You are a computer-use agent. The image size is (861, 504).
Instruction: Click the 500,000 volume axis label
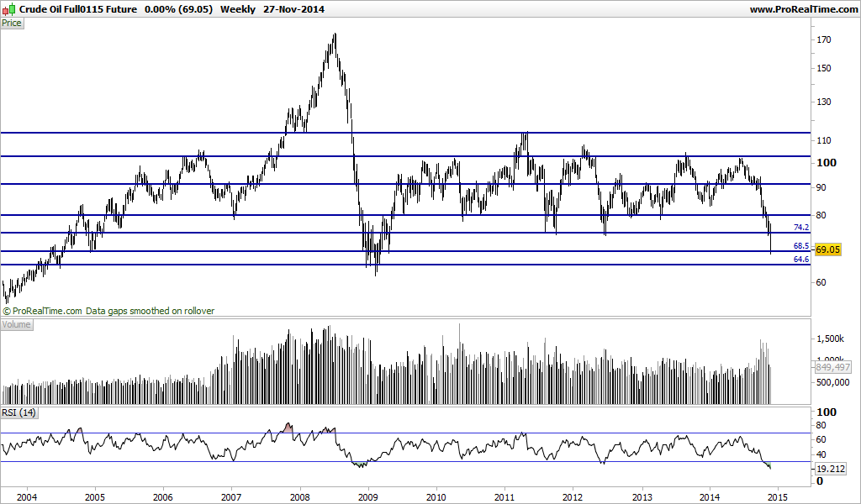[833, 382]
